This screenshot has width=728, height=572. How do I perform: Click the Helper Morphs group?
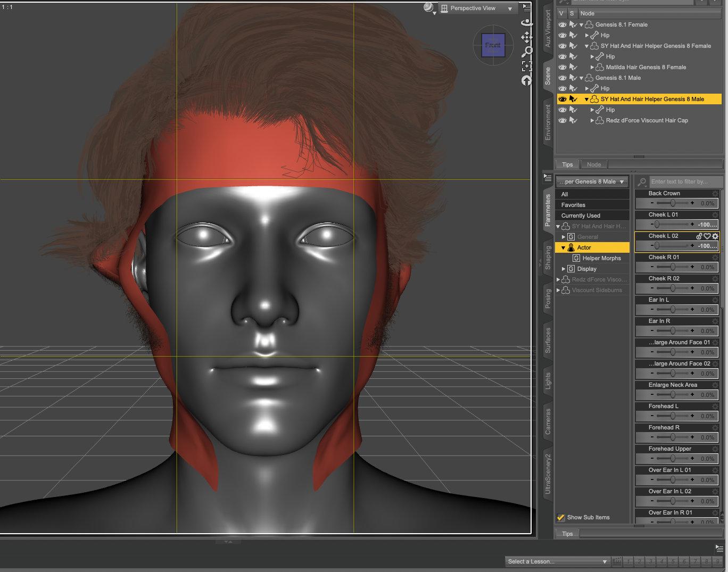click(601, 258)
